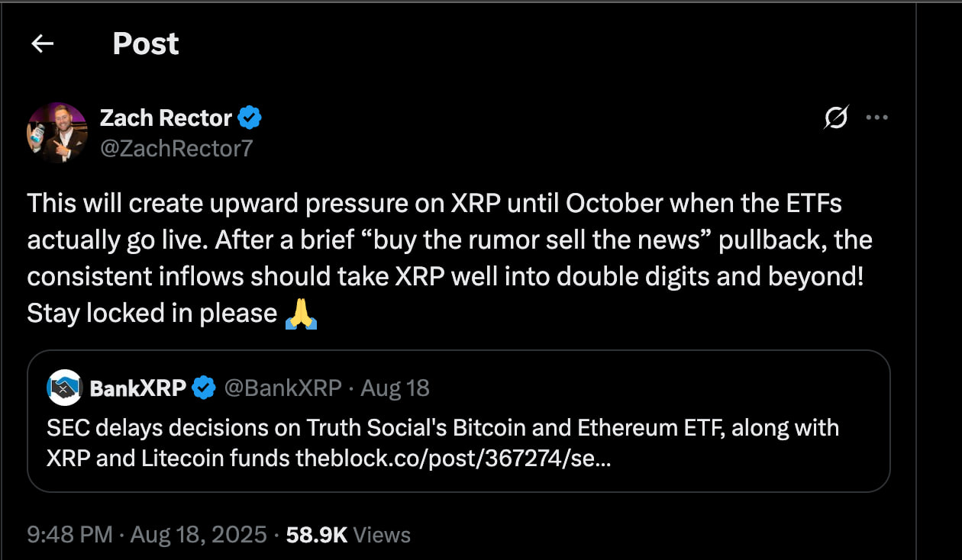Click the quoted post's Aug 18 date
962x560 pixels.
click(x=395, y=388)
